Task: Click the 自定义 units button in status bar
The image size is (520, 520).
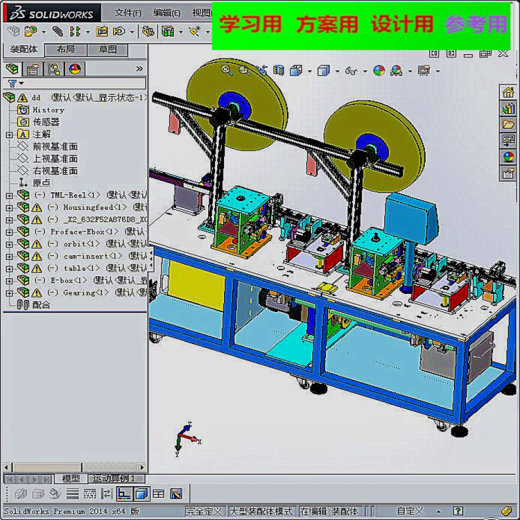Action: [x=410, y=511]
